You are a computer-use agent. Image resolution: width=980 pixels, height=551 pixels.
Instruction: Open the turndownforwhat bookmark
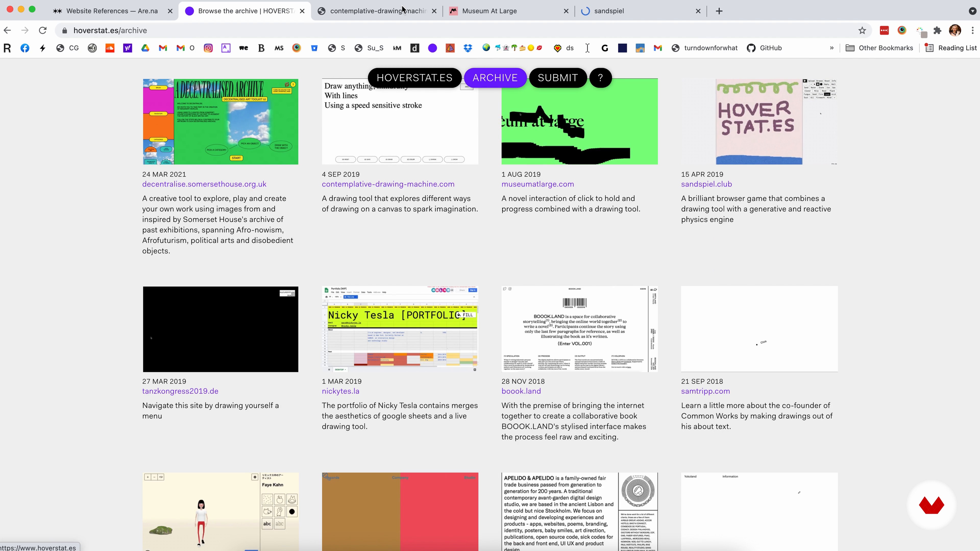(705, 48)
